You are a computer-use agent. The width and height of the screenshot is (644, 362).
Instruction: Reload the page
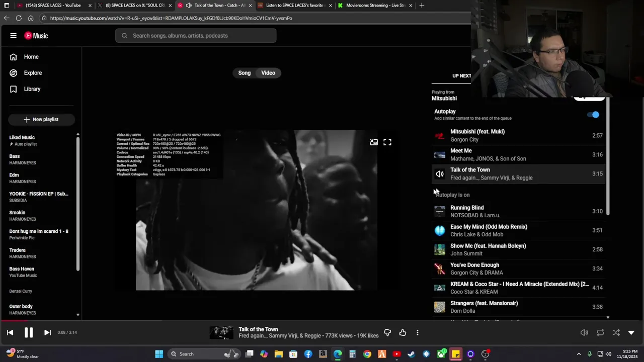pos(19,18)
